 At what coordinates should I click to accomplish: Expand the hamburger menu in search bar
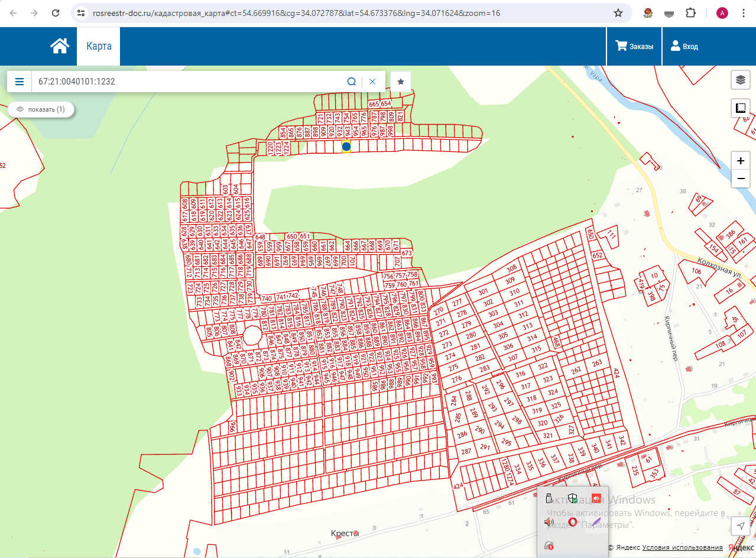[20, 82]
